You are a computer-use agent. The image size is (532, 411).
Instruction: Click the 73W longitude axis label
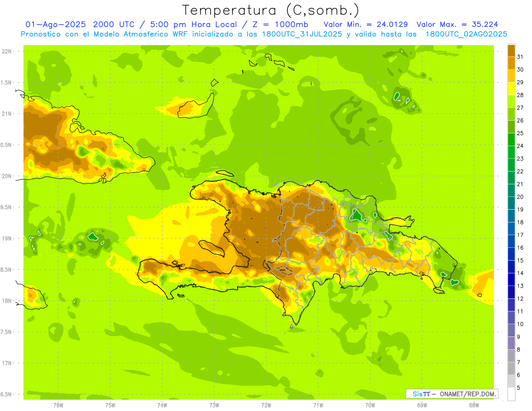point(214,405)
